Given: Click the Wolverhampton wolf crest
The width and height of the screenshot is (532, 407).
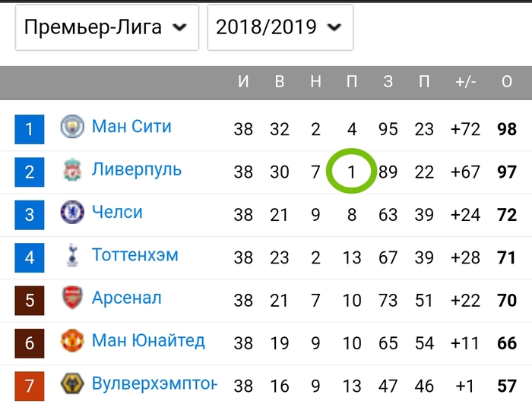Looking at the screenshot, I should [72, 383].
